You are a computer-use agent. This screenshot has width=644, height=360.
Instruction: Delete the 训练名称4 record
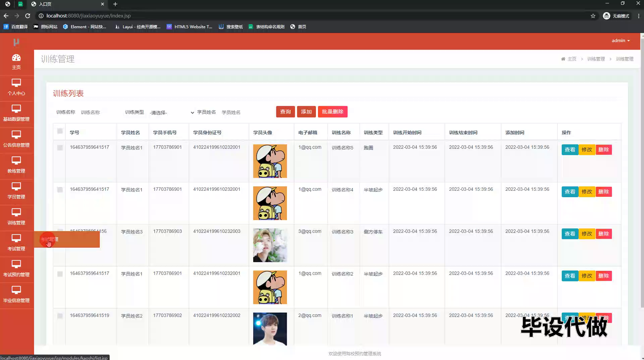tap(604, 191)
